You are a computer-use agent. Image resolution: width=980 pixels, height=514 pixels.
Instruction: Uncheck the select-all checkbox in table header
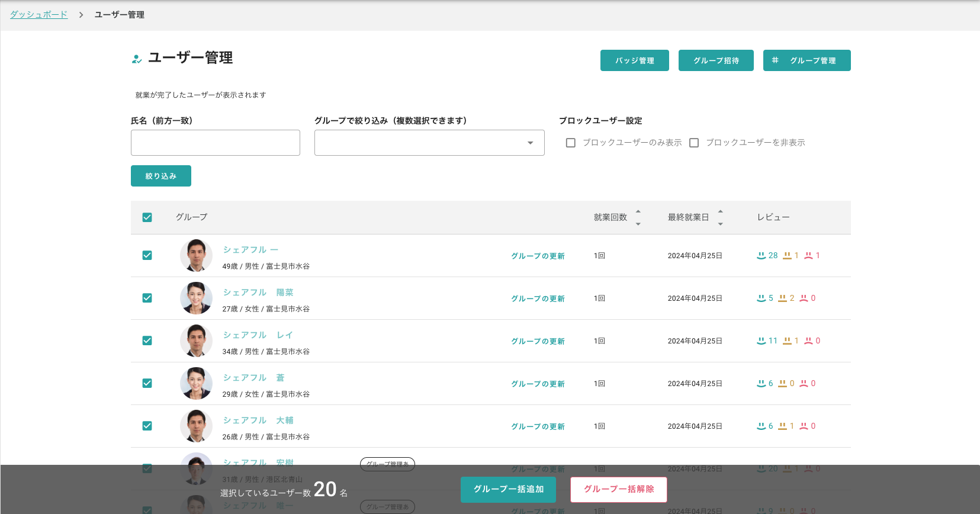pos(147,217)
